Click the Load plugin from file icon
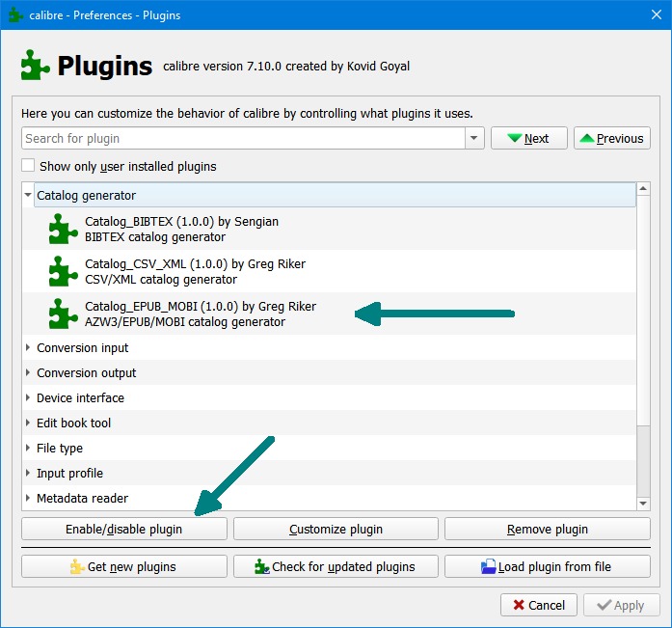 [488, 566]
